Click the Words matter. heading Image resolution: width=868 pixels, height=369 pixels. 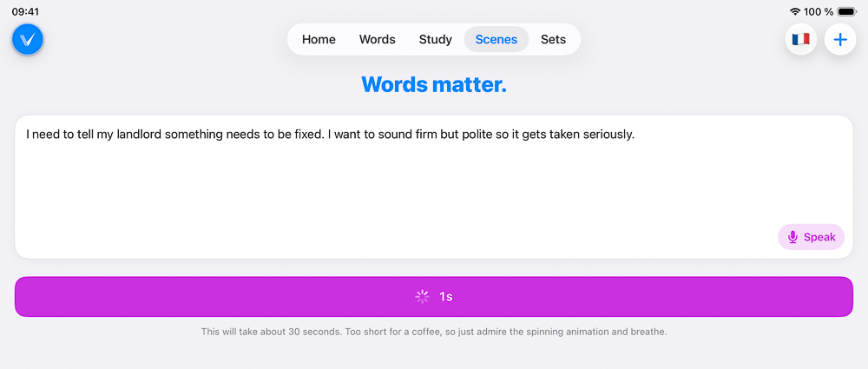[433, 84]
